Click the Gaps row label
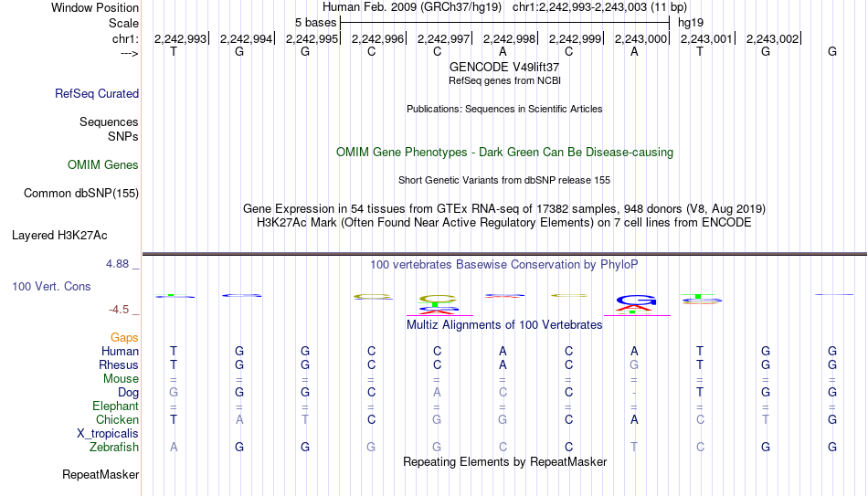This screenshot has width=868, height=496. pos(124,338)
